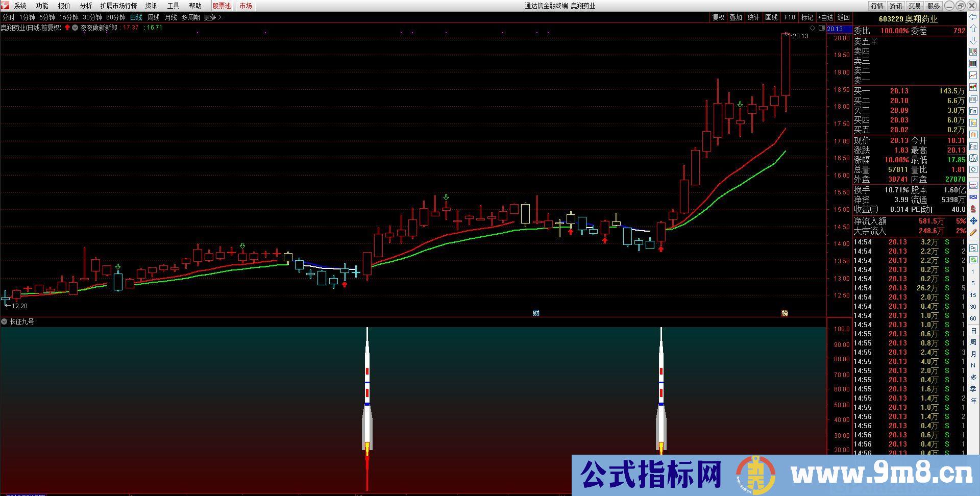Click the orange document icon in sidebar
The width and height of the screenshot is (980, 496).
[x=973, y=135]
